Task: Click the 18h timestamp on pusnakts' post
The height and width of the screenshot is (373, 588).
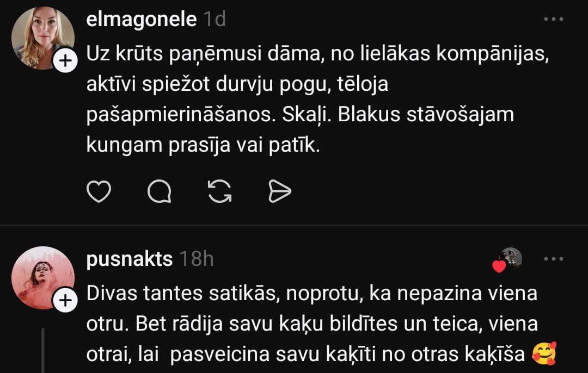Action: 196,259
